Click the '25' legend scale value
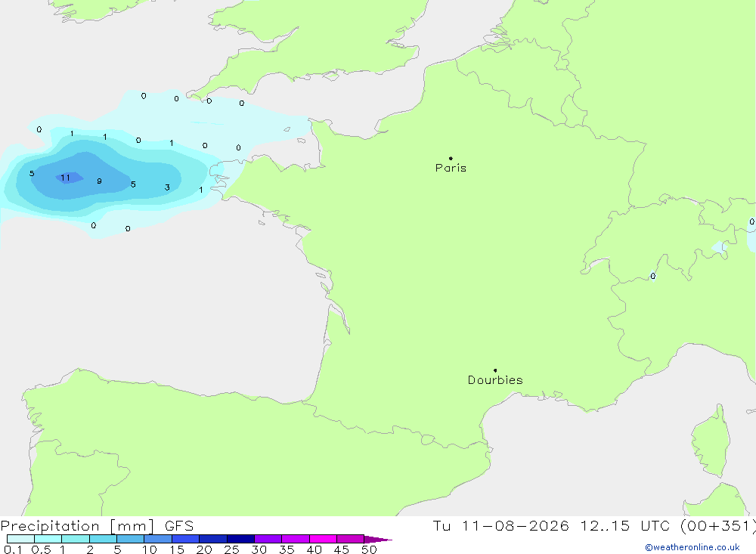Viewport: 756px width, 554px height. pos(232,549)
